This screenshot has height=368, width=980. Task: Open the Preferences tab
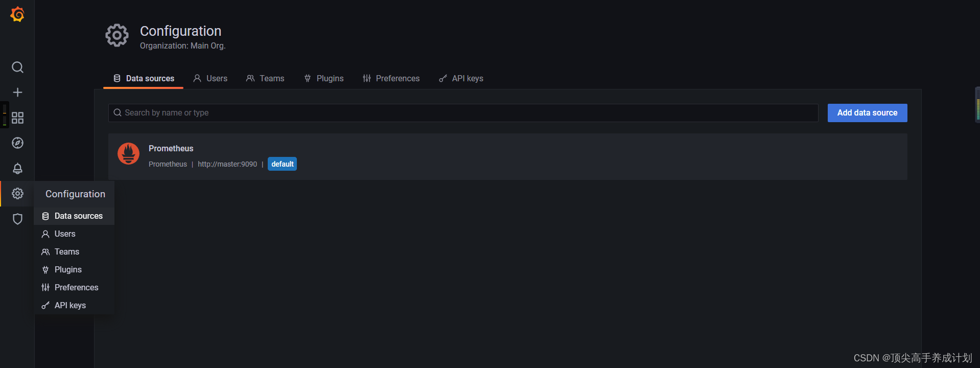(391, 78)
